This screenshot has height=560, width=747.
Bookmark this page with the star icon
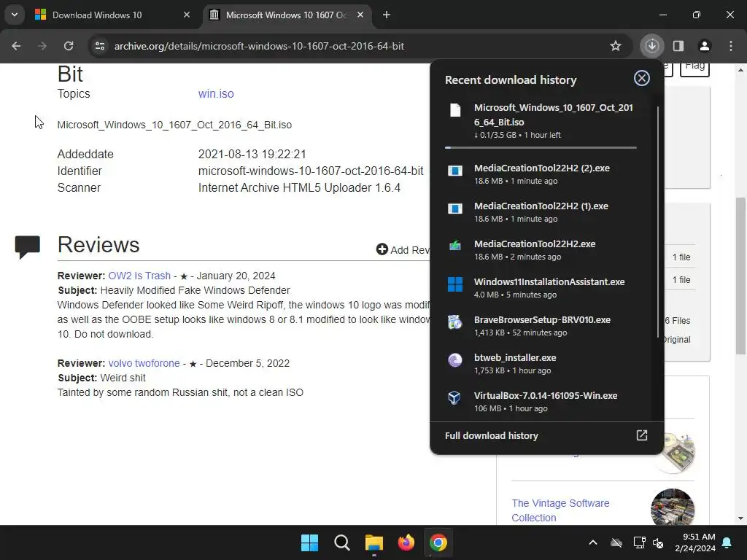coord(616,46)
